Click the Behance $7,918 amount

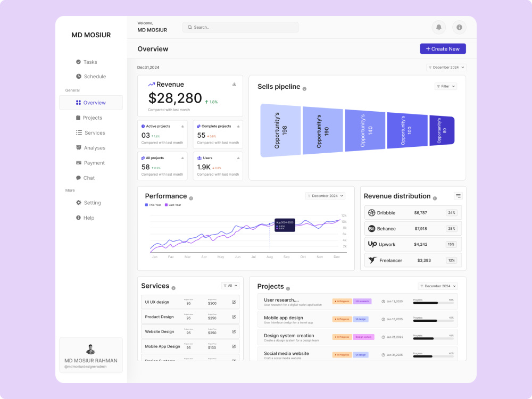pos(421,229)
